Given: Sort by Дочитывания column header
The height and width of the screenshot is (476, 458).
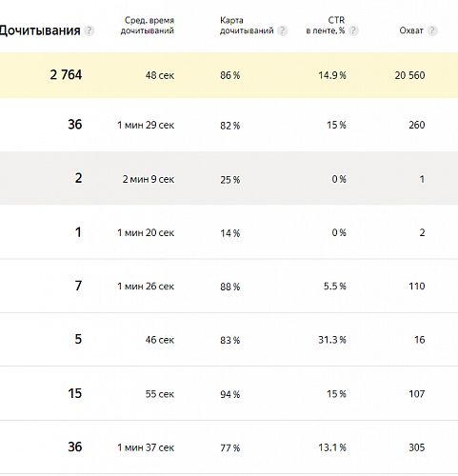Looking at the screenshot, I should (40, 30).
